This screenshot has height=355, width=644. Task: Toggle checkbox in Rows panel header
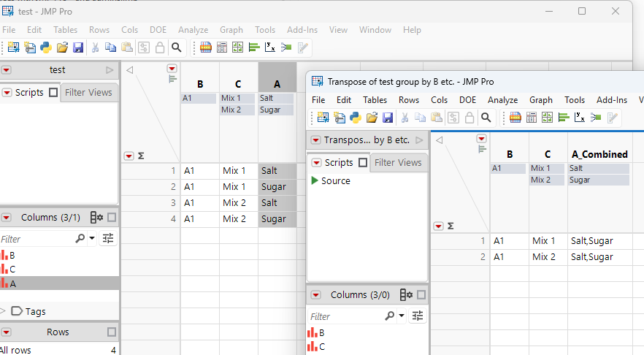coord(112,332)
